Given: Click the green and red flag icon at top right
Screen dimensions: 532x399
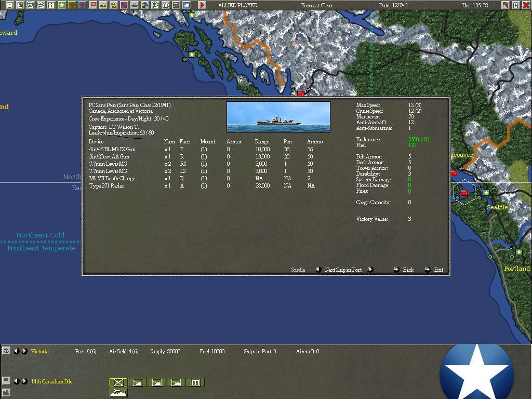Looking at the screenshot, I should pyautogui.click(x=506, y=5).
